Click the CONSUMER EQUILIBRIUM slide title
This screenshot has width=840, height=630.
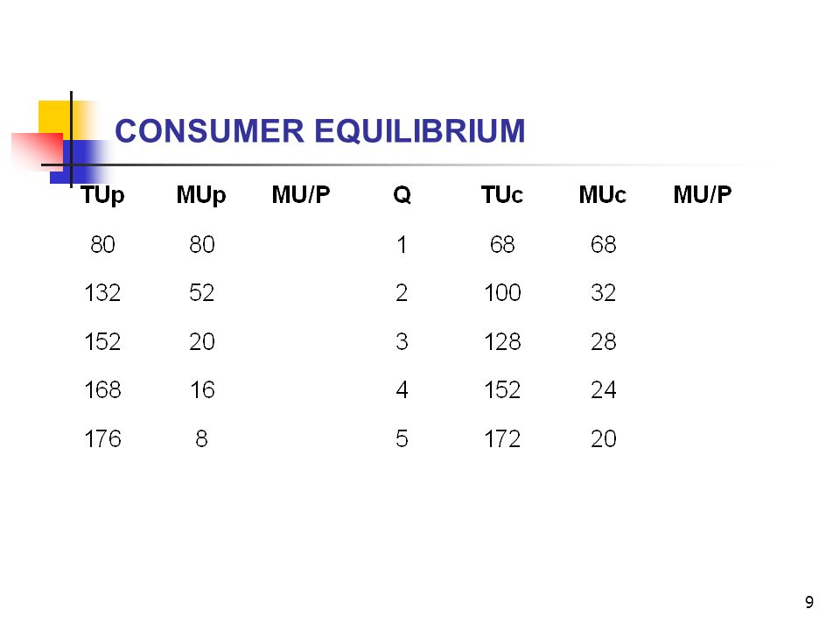pyautogui.click(x=320, y=131)
